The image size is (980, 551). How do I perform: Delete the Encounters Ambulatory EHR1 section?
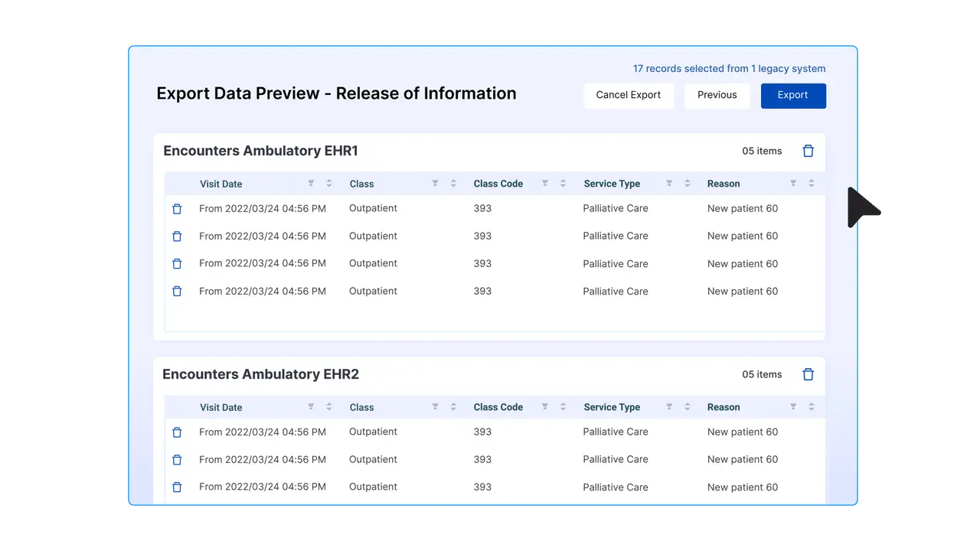pyautogui.click(x=808, y=151)
